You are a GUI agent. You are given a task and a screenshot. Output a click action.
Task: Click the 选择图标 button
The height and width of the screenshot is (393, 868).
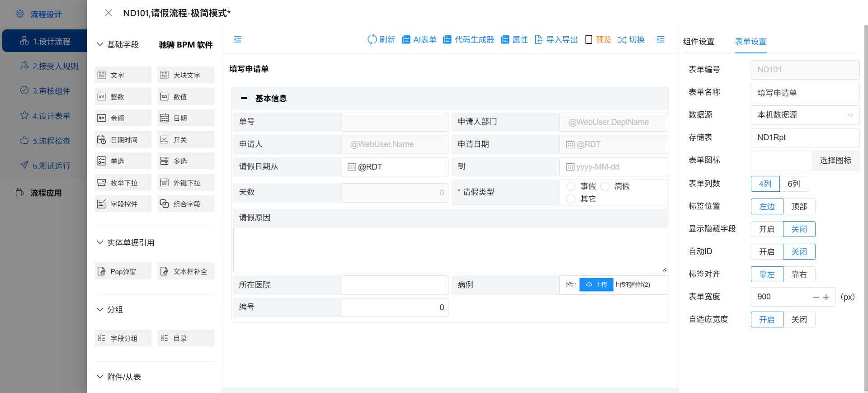[835, 161]
